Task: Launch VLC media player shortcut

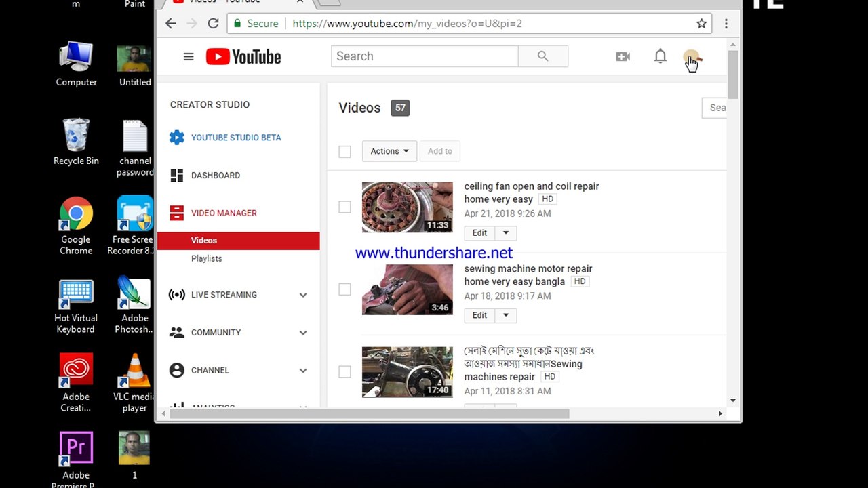Action: point(134,383)
